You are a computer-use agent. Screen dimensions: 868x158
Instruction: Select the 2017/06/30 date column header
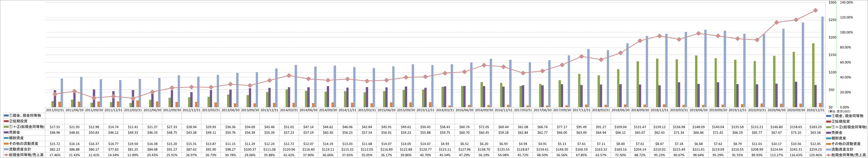[543, 110]
